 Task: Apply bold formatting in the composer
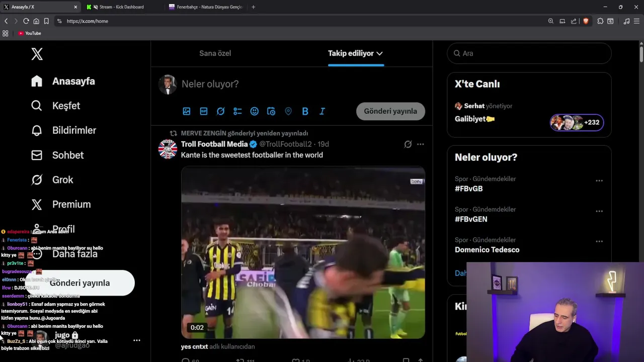pos(305,111)
